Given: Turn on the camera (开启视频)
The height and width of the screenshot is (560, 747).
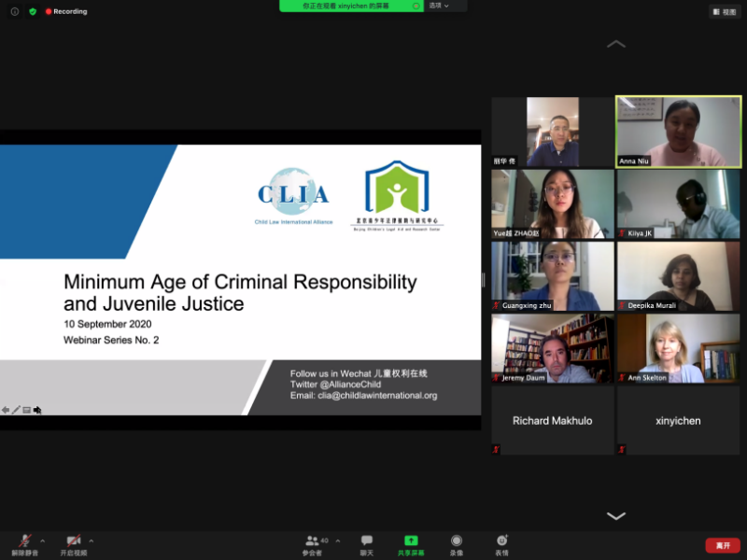Looking at the screenshot, I should pyautogui.click(x=73, y=544).
